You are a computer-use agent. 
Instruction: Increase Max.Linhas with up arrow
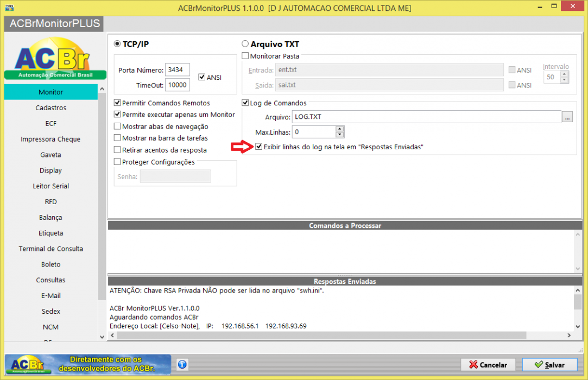[x=340, y=129]
